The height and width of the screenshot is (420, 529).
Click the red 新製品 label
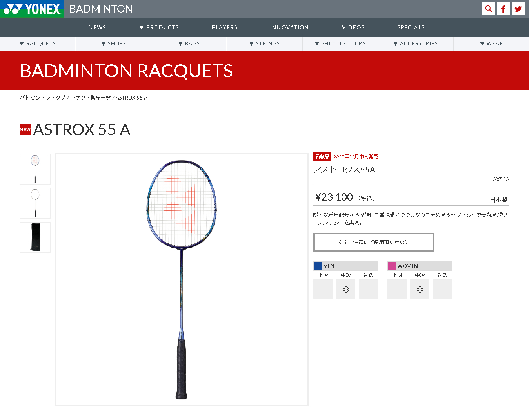coord(322,156)
